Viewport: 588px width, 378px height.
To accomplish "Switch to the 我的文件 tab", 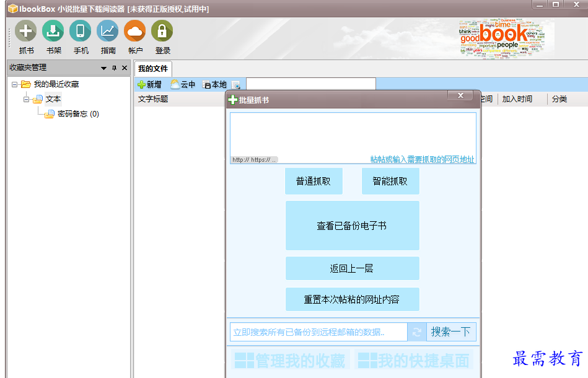I will click(153, 69).
